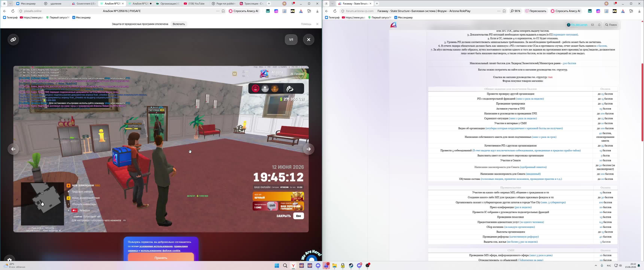Click Пересказать button in right browser
This screenshot has height=270, width=644.
pos(535,11)
